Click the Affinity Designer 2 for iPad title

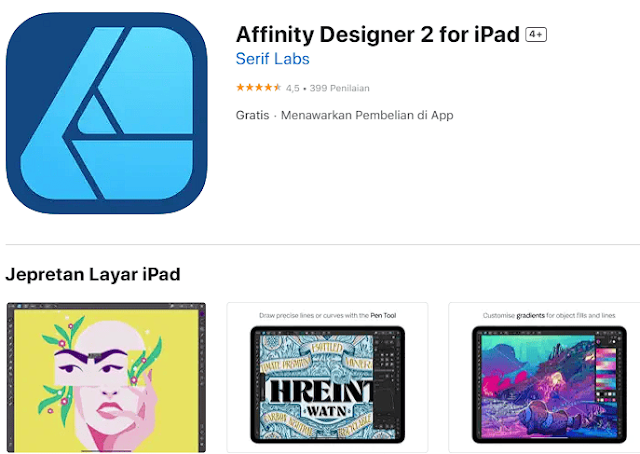(x=378, y=35)
